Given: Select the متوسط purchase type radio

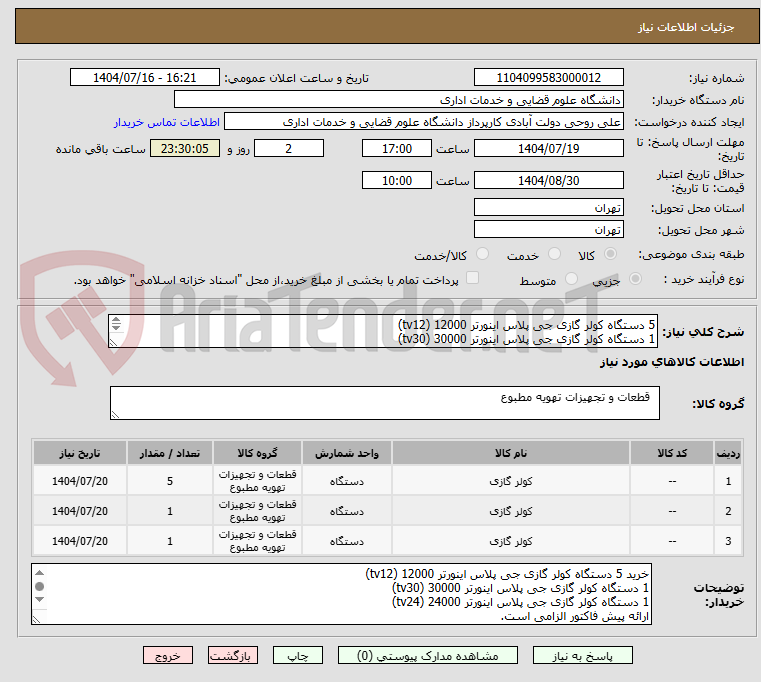Looking at the screenshot, I should pos(571,279).
